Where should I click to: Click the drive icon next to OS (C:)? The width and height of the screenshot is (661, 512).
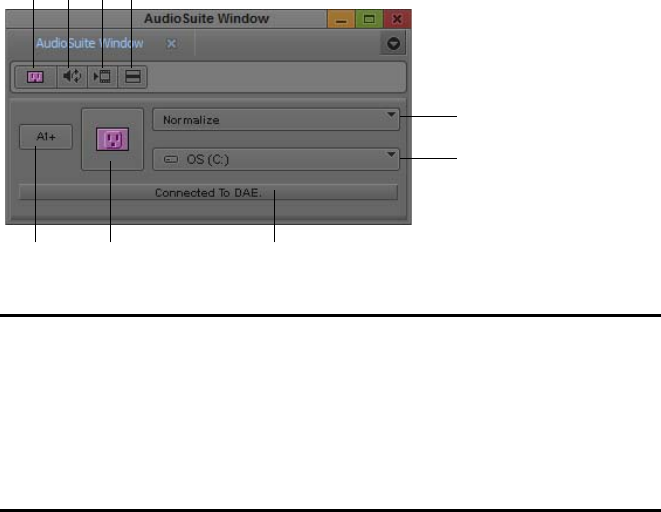tap(171, 159)
